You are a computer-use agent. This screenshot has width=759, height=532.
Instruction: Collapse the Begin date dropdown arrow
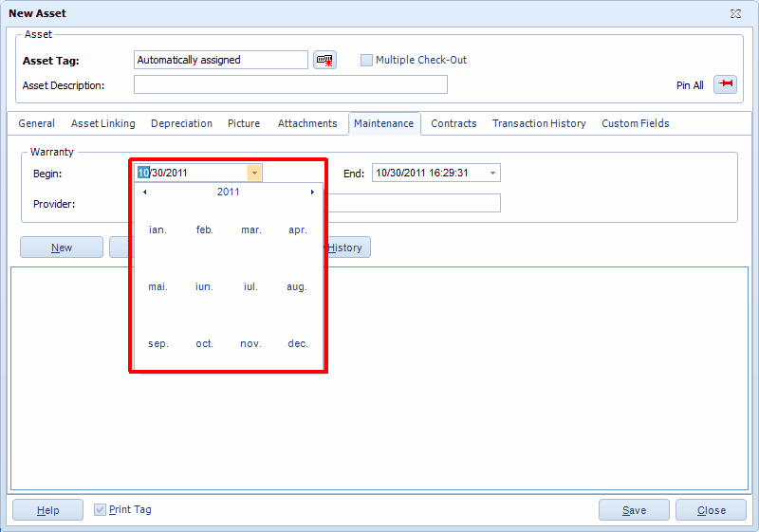[254, 173]
